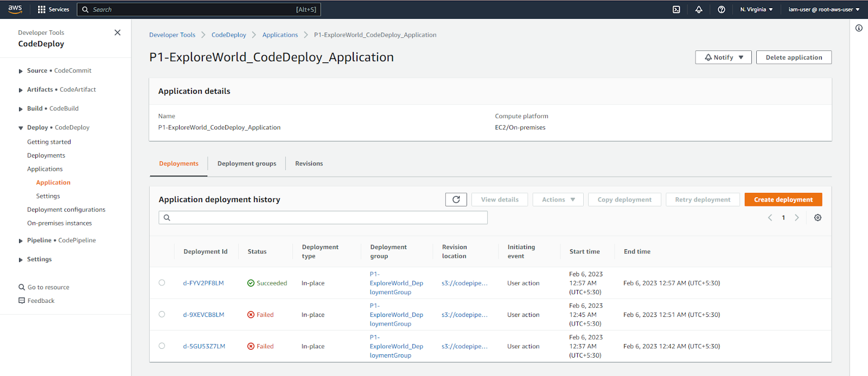Open Deployments in sidebar navigation
868x376 pixels.
[46, 155]
